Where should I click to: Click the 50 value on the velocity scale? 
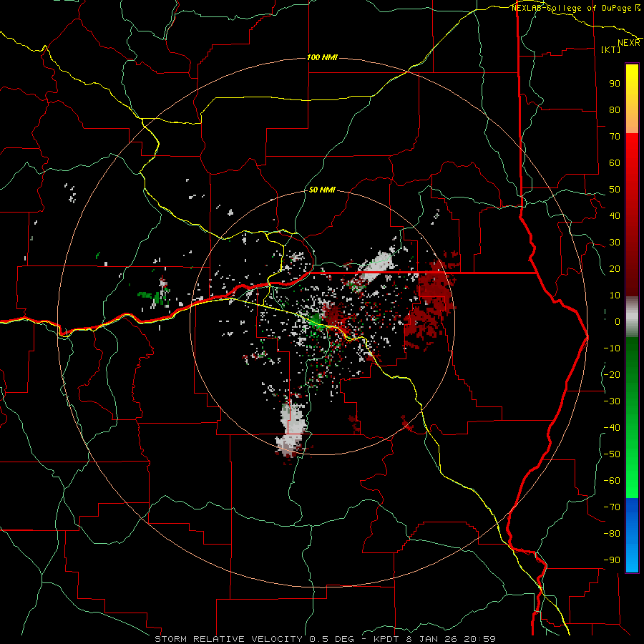(x=615, y=190)
